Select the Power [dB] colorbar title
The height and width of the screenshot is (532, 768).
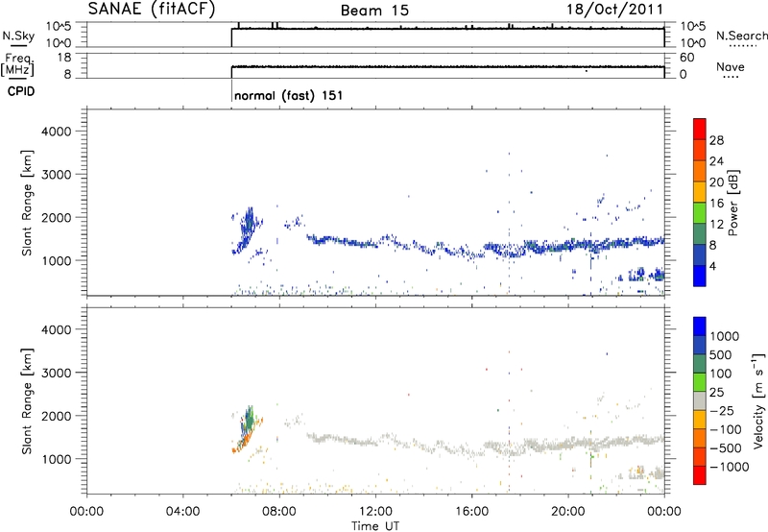(x=733, y=203)
